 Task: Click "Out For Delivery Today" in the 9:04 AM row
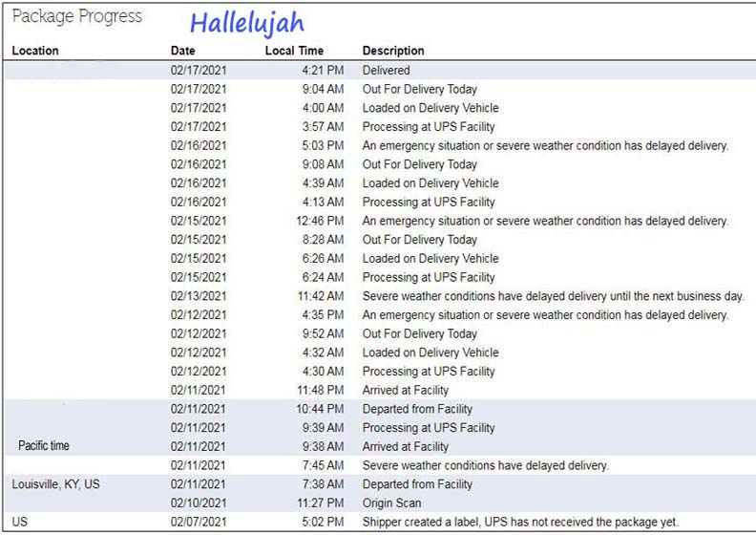[419, 89]
